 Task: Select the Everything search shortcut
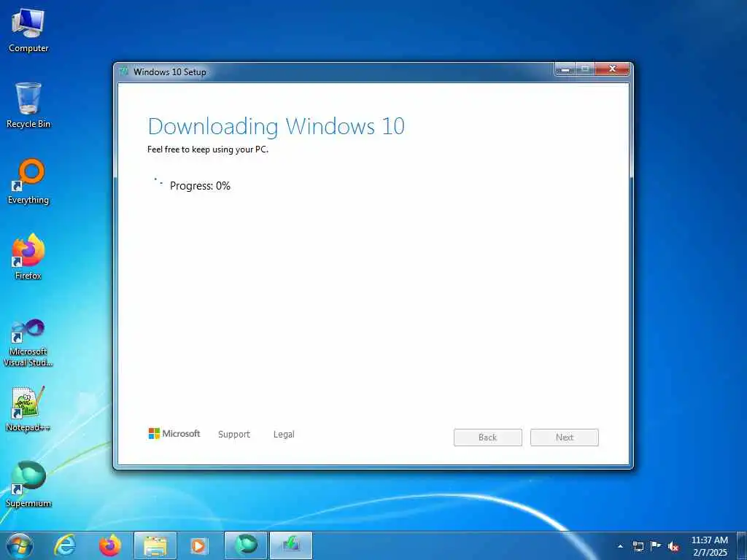pyautogui.click(x=28, y=182)
